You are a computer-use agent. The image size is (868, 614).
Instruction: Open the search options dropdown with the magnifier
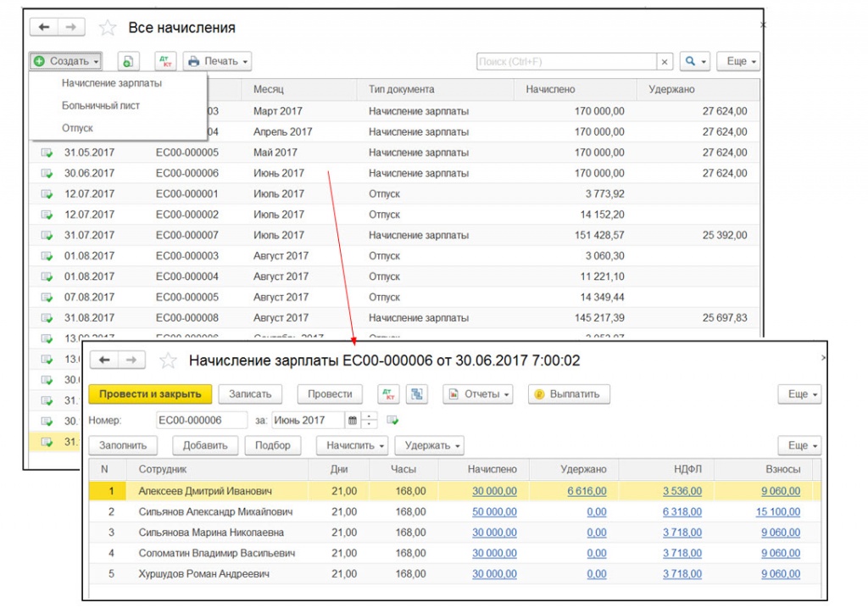pyautogui.click(x=695, y=61)
